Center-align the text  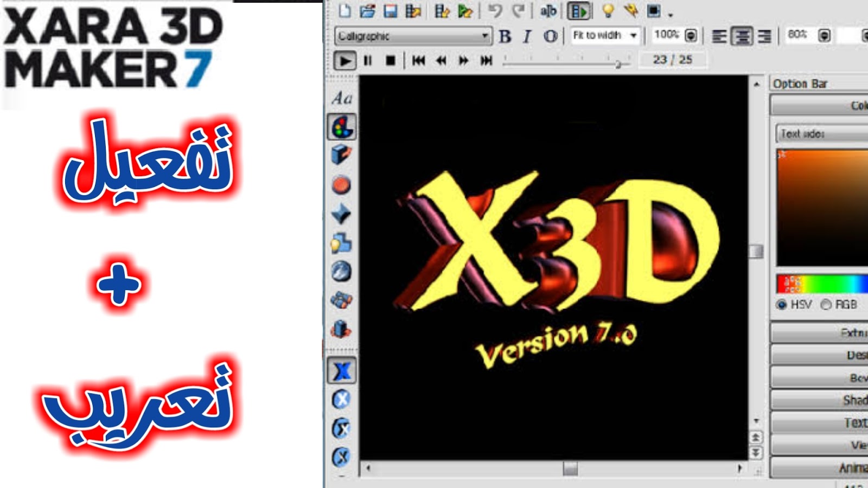coord(742,36)
